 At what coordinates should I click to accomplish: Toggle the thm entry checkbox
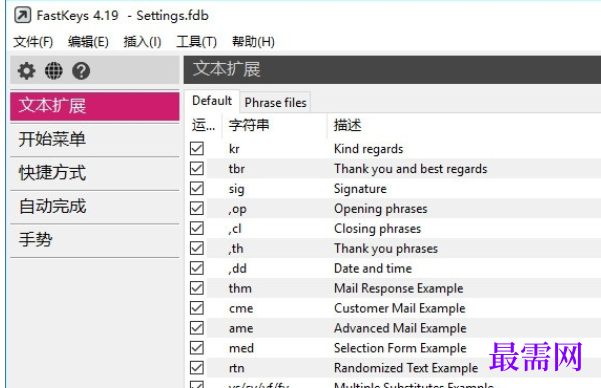tap(197, 288)
